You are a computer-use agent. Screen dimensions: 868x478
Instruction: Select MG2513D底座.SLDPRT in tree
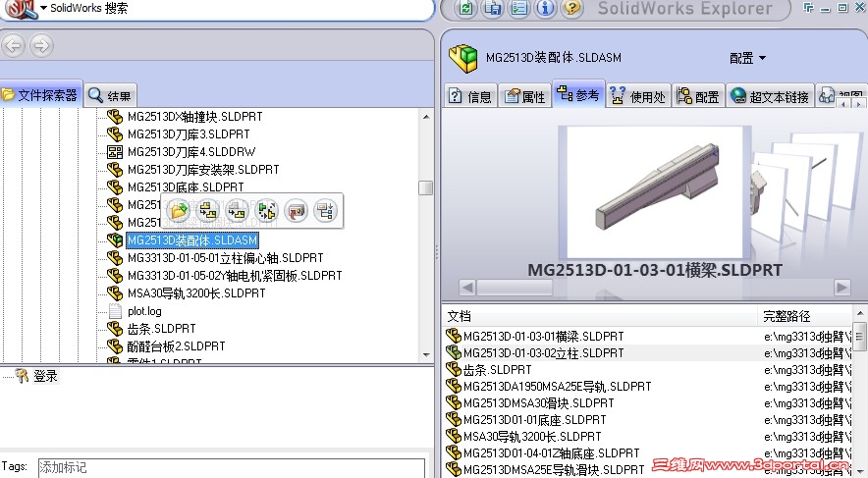[x=186, y=187]
